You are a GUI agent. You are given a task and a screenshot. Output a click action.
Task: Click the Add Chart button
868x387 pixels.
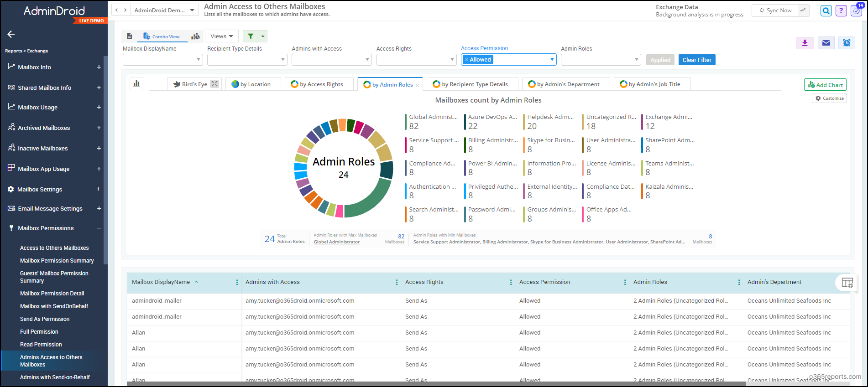825,85
